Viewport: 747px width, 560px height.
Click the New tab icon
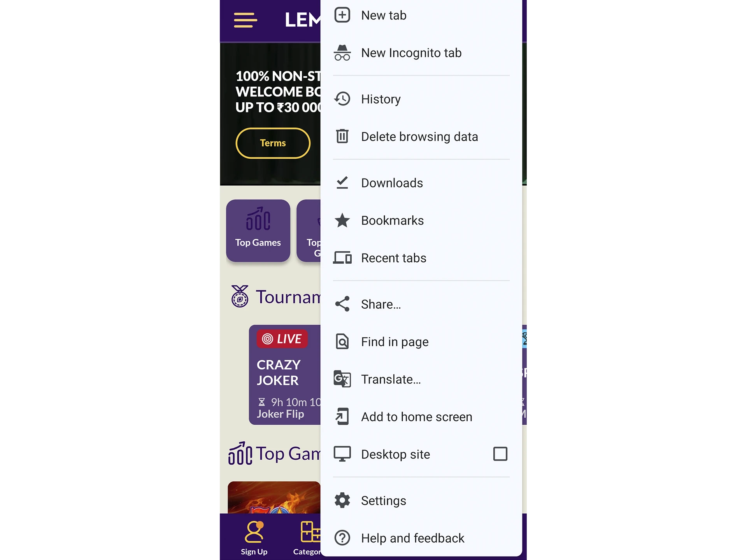tap(342, 15)
